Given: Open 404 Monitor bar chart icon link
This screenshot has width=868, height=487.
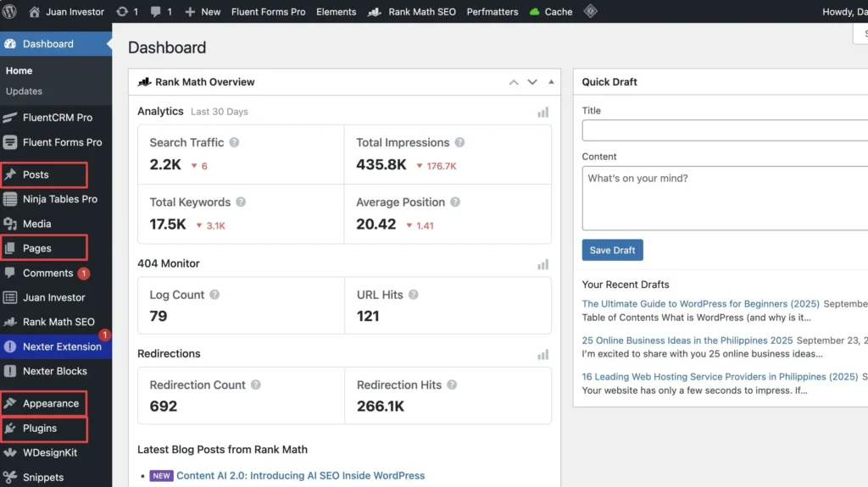Looking at the screenshot, I should coord(543,264).
